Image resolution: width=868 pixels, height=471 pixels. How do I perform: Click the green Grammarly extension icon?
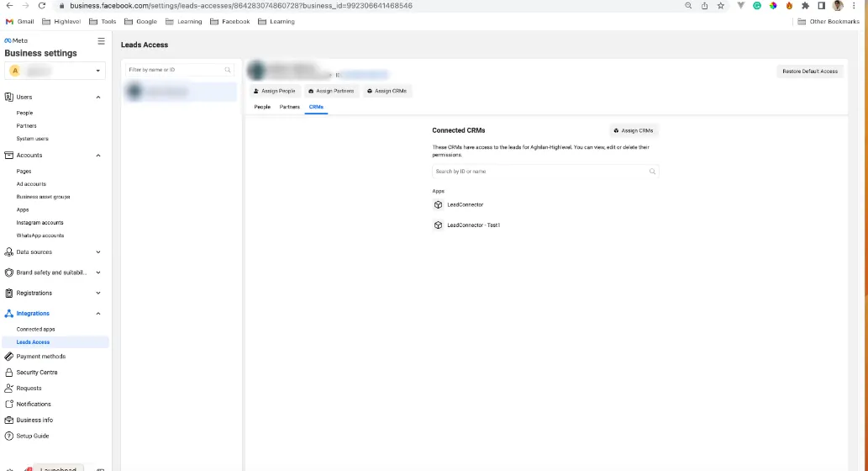pyautogui.click(x=757, y=6)
